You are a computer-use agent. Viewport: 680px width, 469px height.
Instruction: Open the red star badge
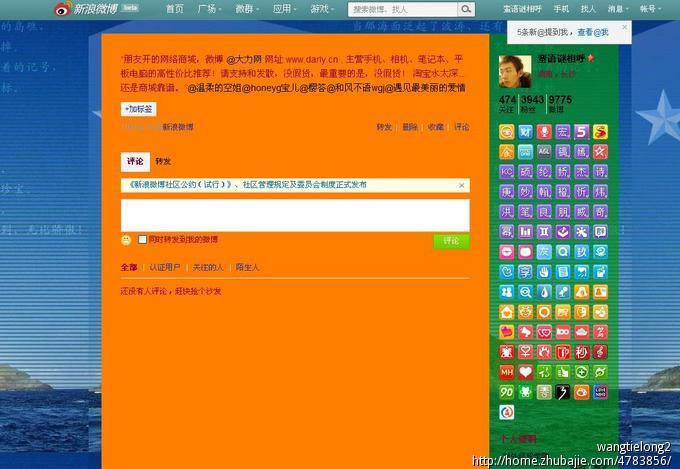(600, 152)
